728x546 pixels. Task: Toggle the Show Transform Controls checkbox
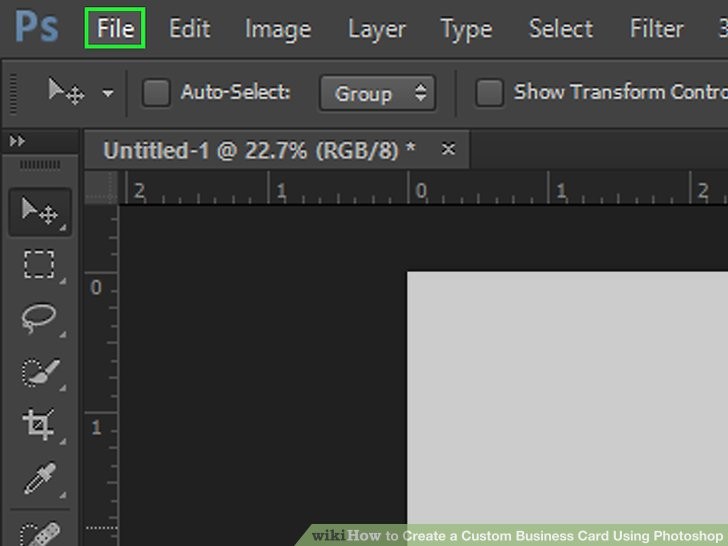tap(489, 93)
